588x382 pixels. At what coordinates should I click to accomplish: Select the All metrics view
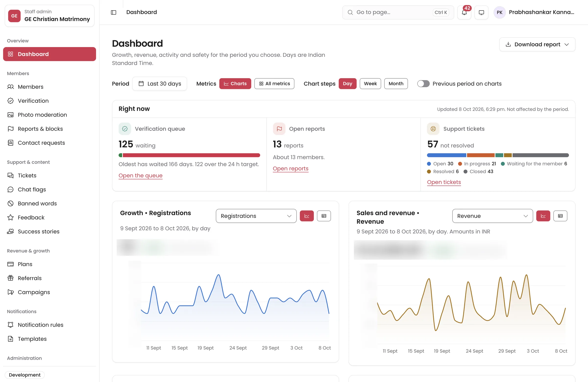(x=274, y=84)
